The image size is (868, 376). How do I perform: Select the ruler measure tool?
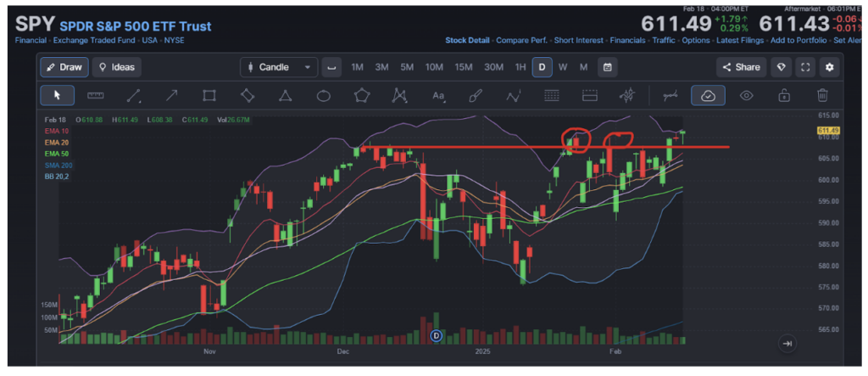pos(96,95)
